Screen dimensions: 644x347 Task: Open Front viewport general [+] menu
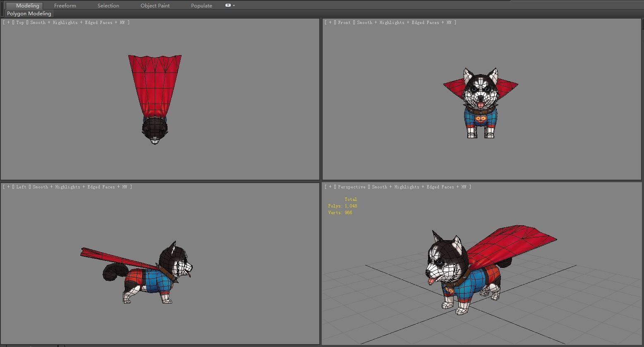coord(330,22)
